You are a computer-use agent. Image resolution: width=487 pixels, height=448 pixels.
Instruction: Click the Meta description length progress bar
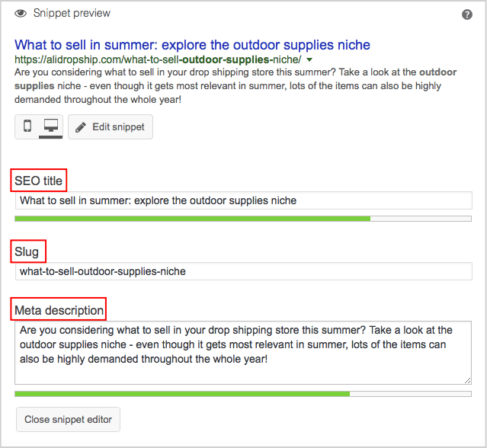click(243, 394)
